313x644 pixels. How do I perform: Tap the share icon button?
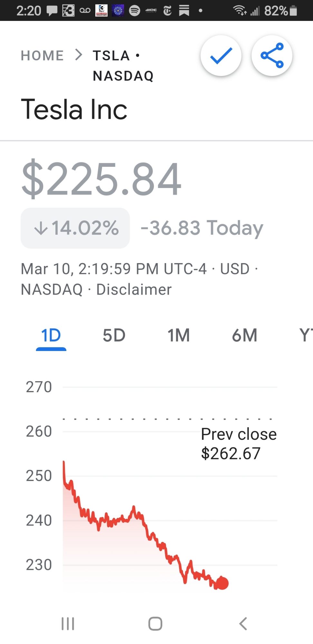pyautogui.click(x=272, y=56)
